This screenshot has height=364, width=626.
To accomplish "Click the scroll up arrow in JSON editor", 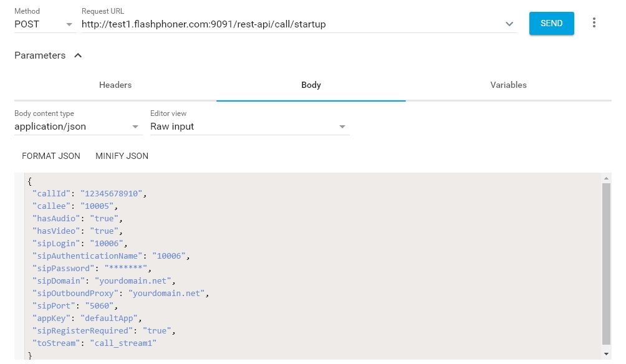I will (606, 179).
